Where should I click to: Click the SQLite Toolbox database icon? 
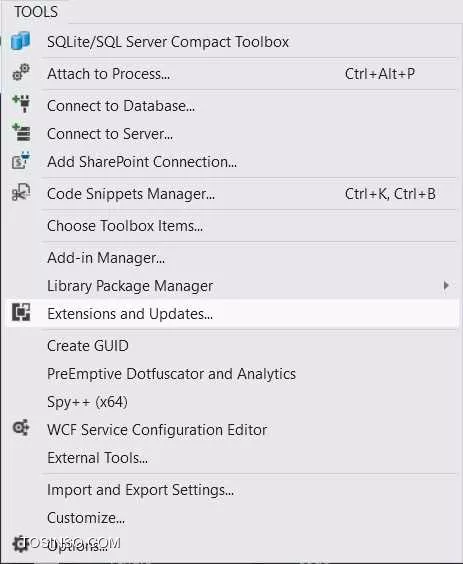click(x=20, y=41)
